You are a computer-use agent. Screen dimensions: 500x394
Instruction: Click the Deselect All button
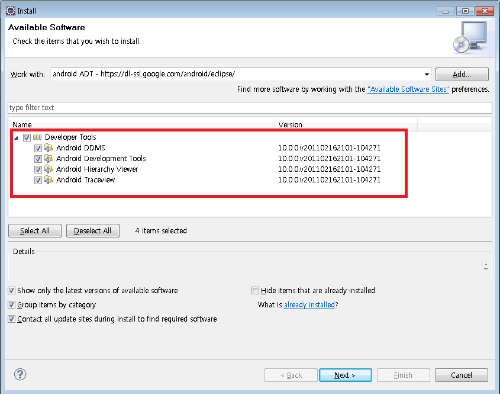coord(93,231)
